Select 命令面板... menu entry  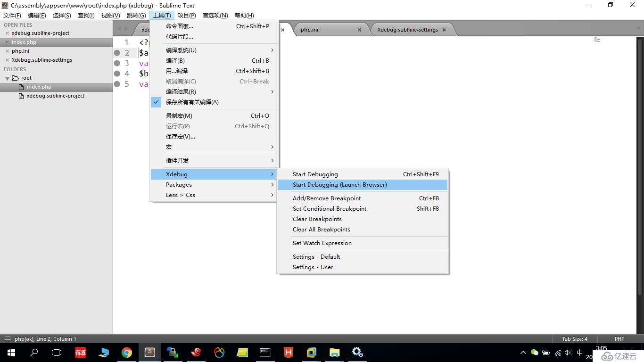(x=214, y=26)
